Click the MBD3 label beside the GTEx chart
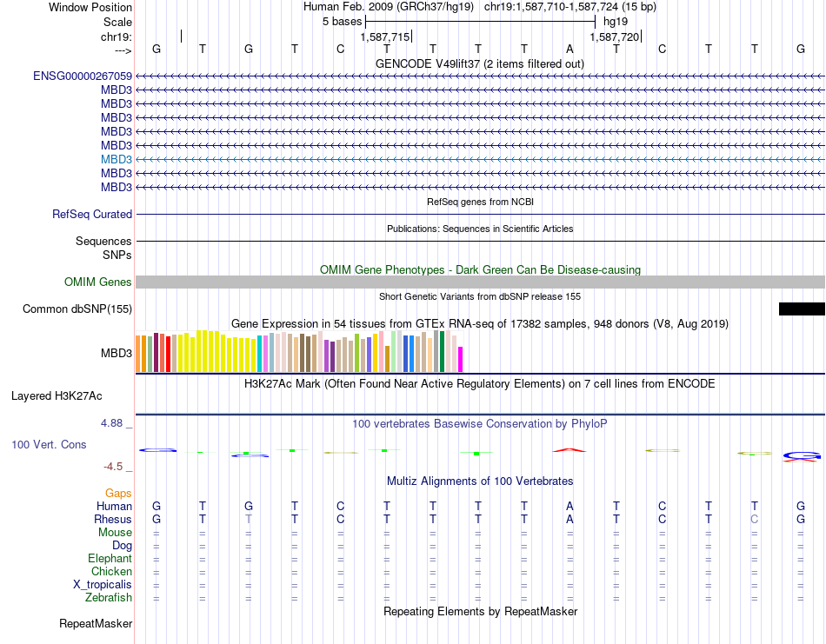The width and height of the screenshot is (826, 644). tap(117, 354)
